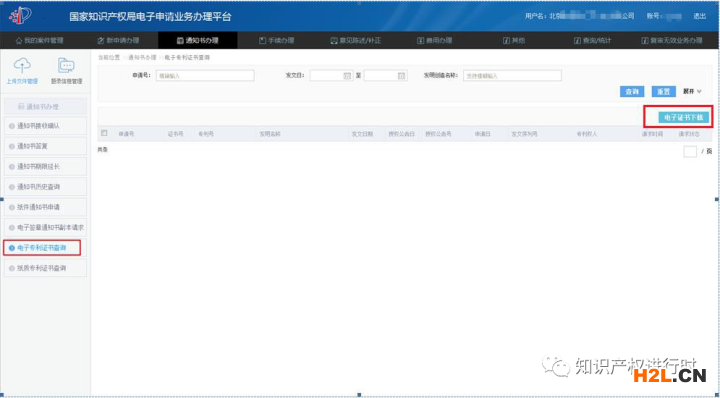Open 上传文件管理 cloud upload icon
The height and width of the screenshot is (398, 720).
click(x=22, y=66)
